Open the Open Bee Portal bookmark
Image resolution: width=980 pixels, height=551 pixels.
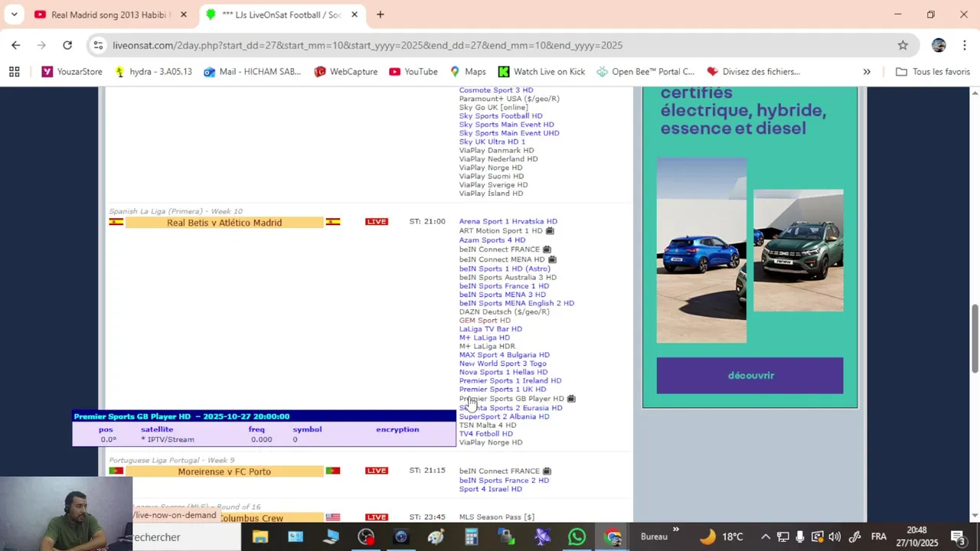(645, 71)
